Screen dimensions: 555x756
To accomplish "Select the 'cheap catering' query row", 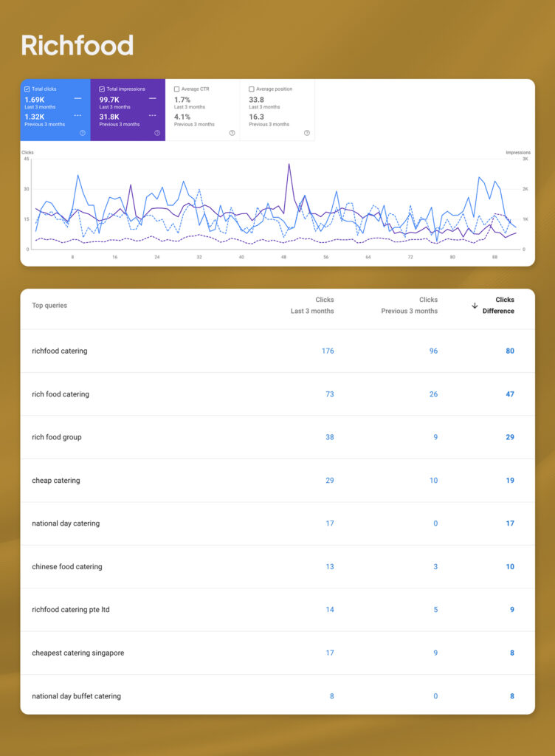I will click(x=55, y=481).
